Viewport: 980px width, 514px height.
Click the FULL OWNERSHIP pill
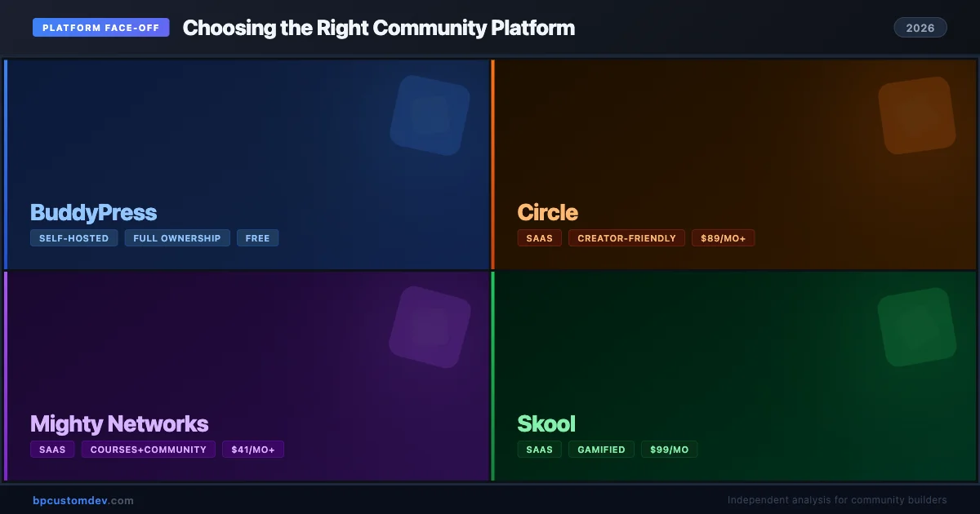click(x=177, y=237)
